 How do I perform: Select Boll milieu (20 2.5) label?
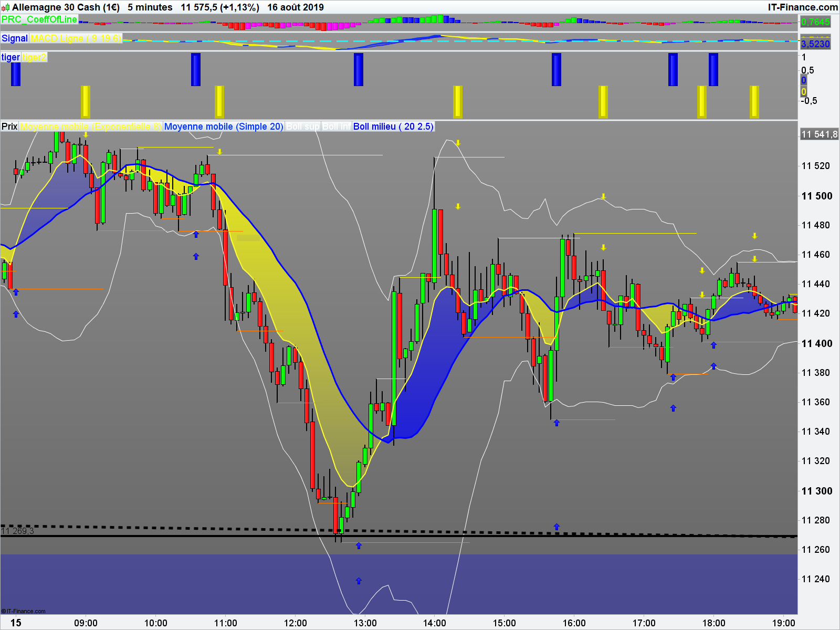coord(393,127)
